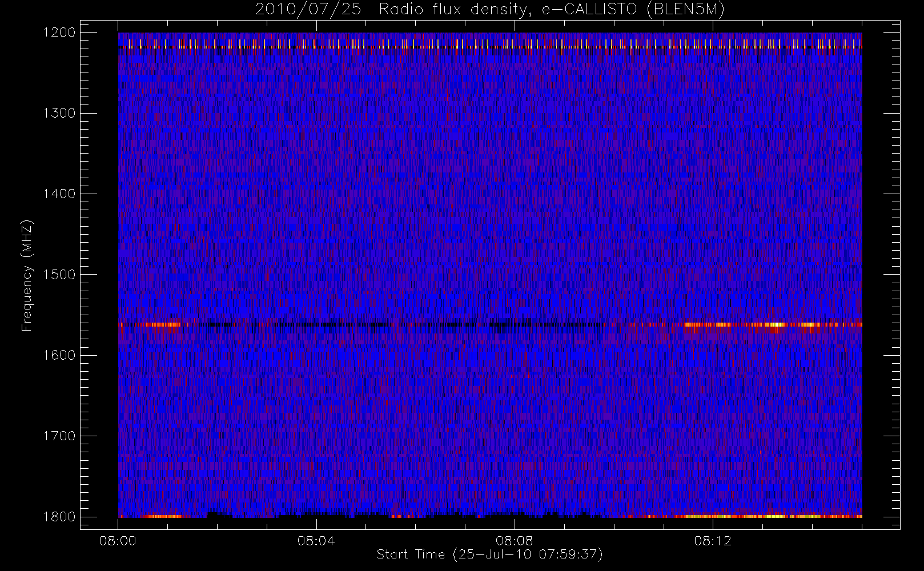Click the 1300 frequency tick label
924x571 pixels.
pyautogui.click(x=59, y=113)
